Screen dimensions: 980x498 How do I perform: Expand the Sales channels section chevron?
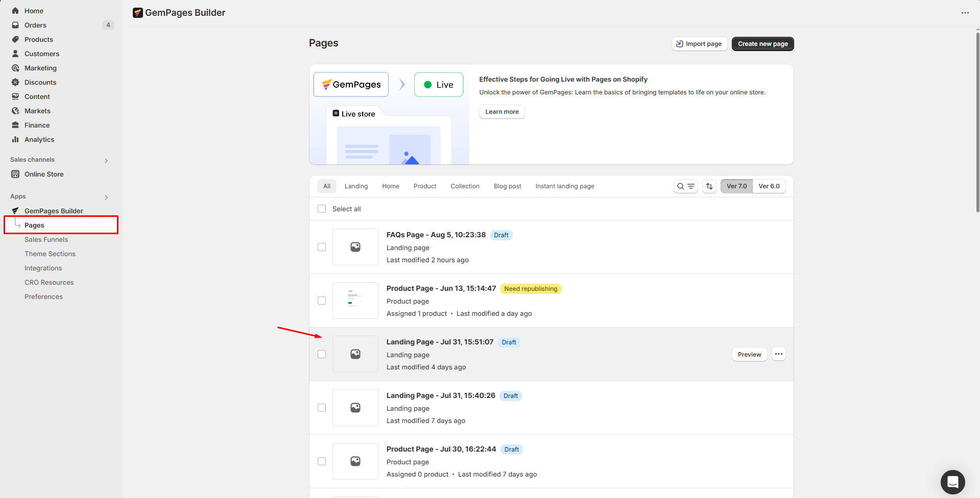point(106,160)
